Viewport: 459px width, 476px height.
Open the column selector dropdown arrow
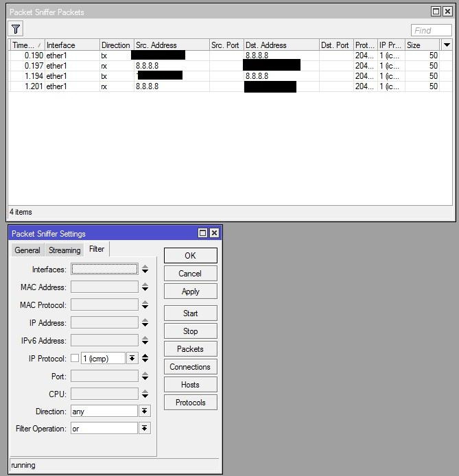pyautogui.click(x=447, y=45)
